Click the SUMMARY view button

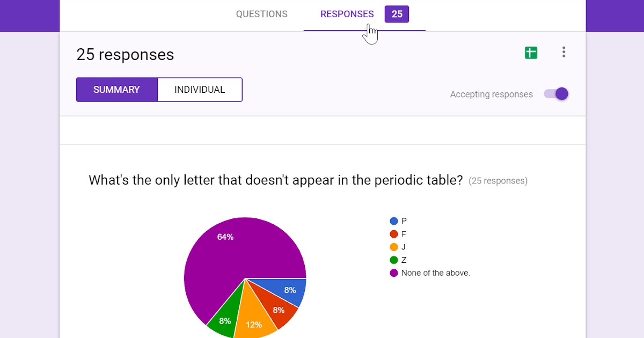click(117, 90)
